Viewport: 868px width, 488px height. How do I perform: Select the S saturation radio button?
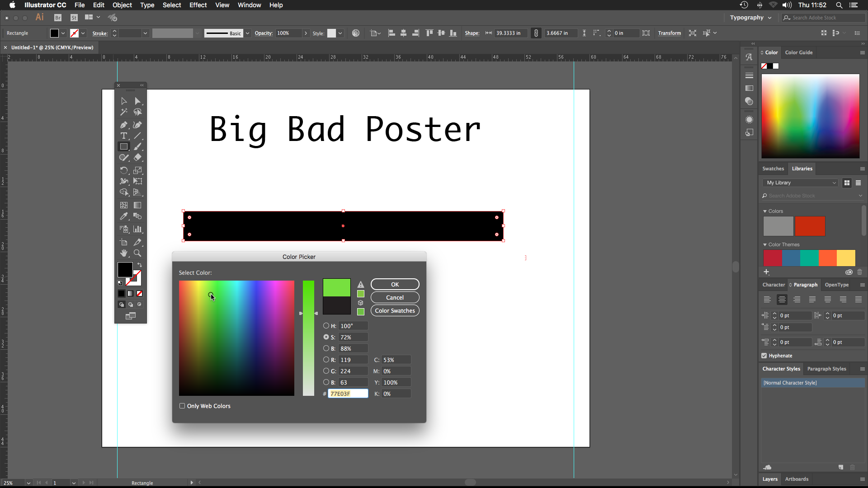[x=326, y=337]
